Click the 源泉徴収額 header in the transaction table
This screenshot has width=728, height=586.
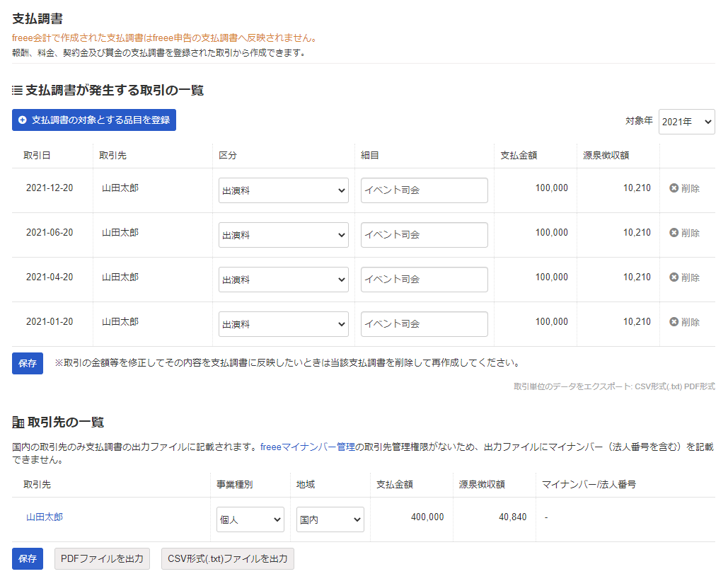(x=606, y=156)
